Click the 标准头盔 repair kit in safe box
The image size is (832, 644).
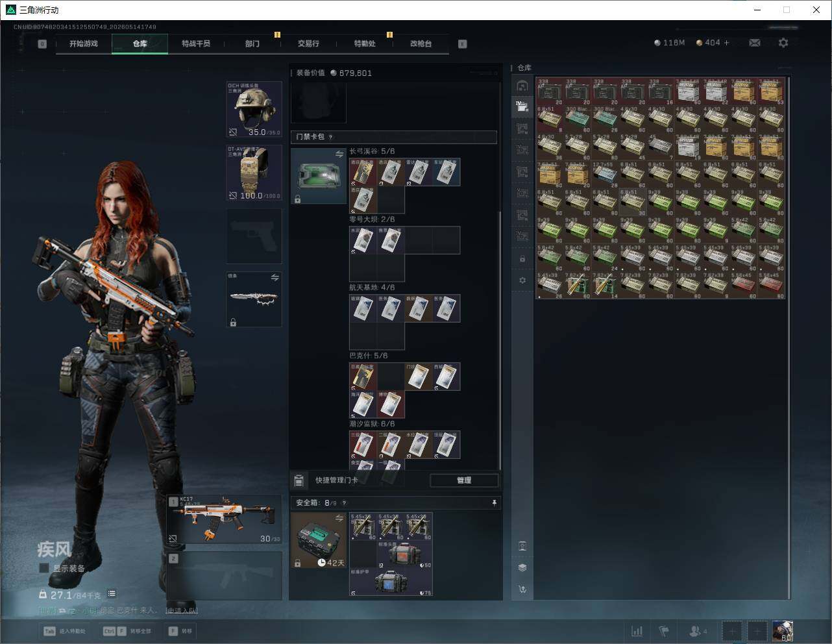point(404,554)
